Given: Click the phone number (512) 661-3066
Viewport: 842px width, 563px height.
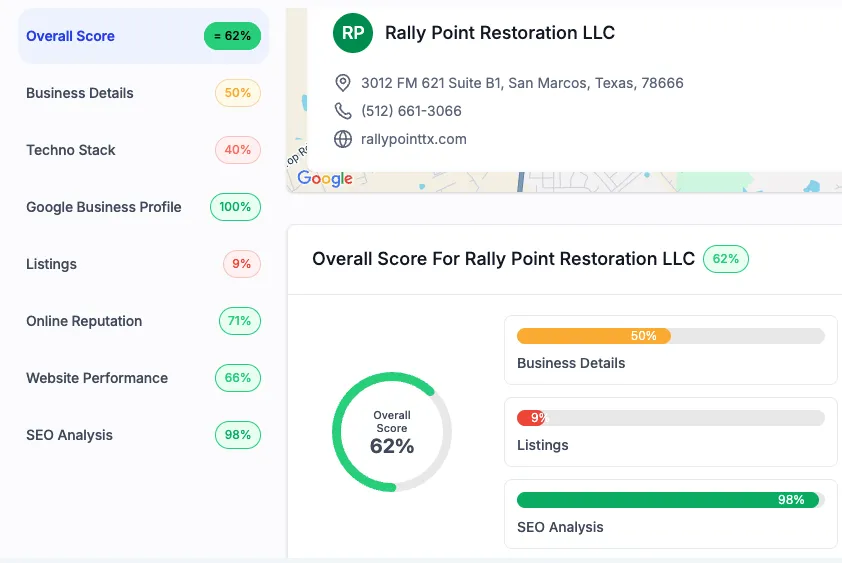Looking at the screenshot, I should (x=411, y=111).
